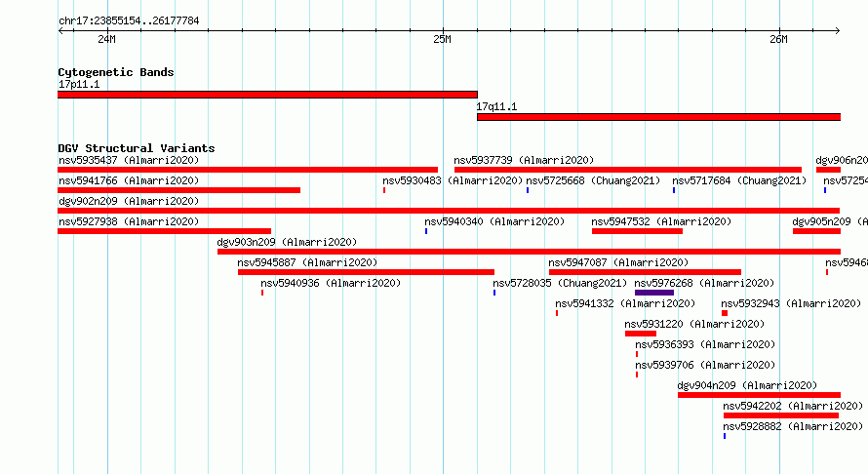Screen dimensions: 868x474
Task: Select the 17p11.1 band label
Action: (79, 84)
